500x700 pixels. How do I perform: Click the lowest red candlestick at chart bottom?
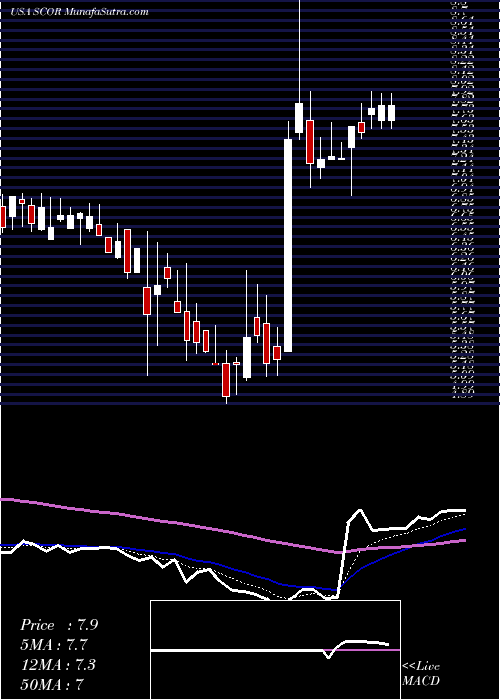click(x=226, y=380)
